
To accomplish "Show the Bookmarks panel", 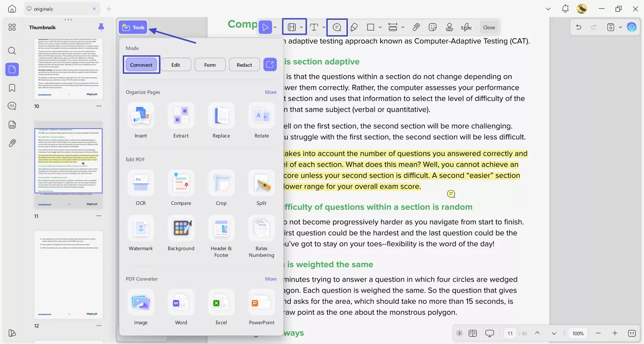I will [x=12, y=88].
